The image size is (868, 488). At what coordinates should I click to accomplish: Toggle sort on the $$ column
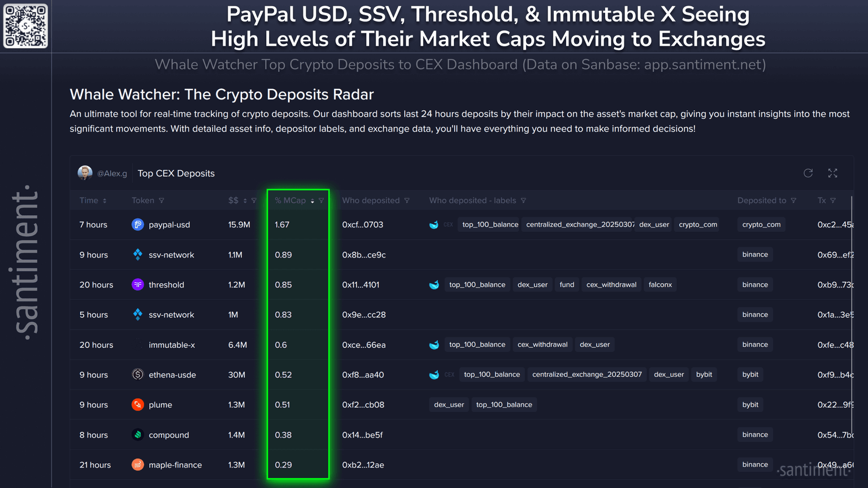coord(245,201)
